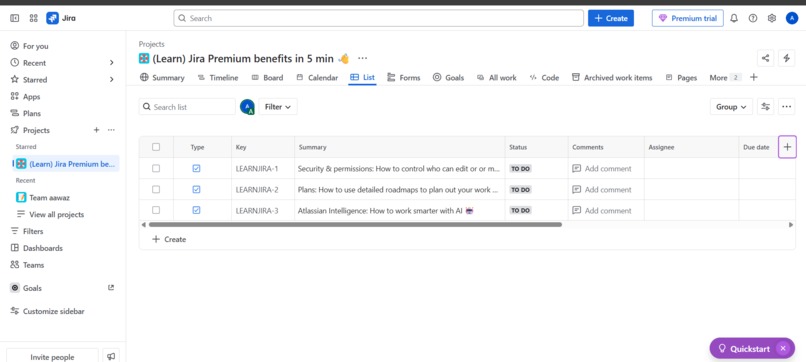806x362 pixels.
Task: Open the view settings sliders icon
Action: (x=765, y=106)
